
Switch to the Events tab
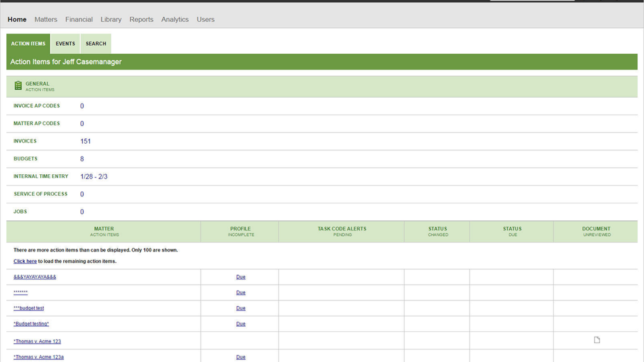click(65, 44)
